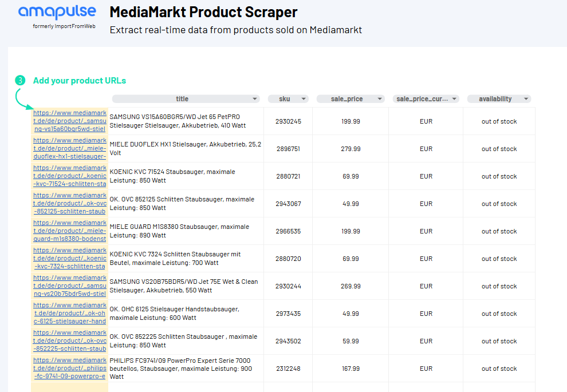Open the miele-guard-m1s8380 product URL link
Viewport: 567px width, 392px height.
[x=70, y=231]
